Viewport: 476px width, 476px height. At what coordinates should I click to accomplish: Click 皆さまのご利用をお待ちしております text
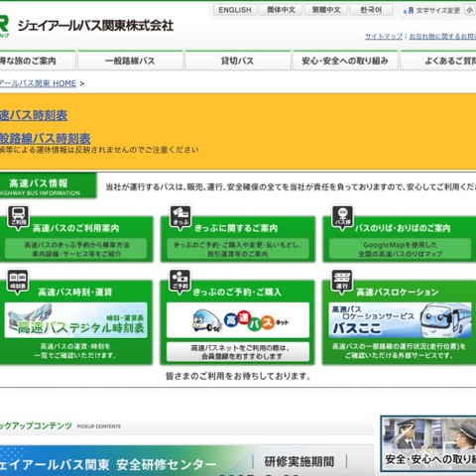tap(238, 376)
